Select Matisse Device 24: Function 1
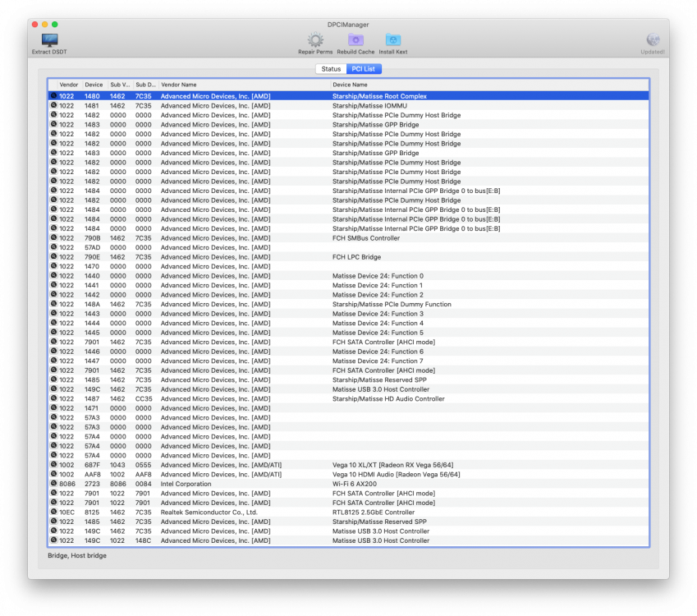697x616 pixels. pyautogui.click(x=378, y=286)
